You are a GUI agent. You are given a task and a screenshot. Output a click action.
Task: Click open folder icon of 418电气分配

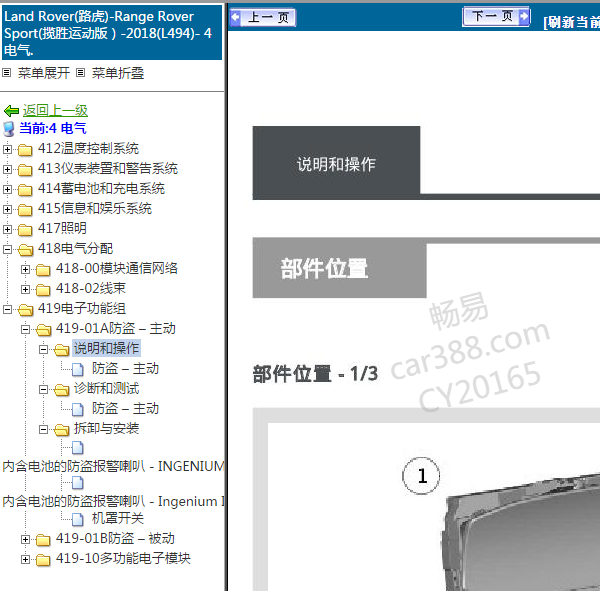pos(25,250)
